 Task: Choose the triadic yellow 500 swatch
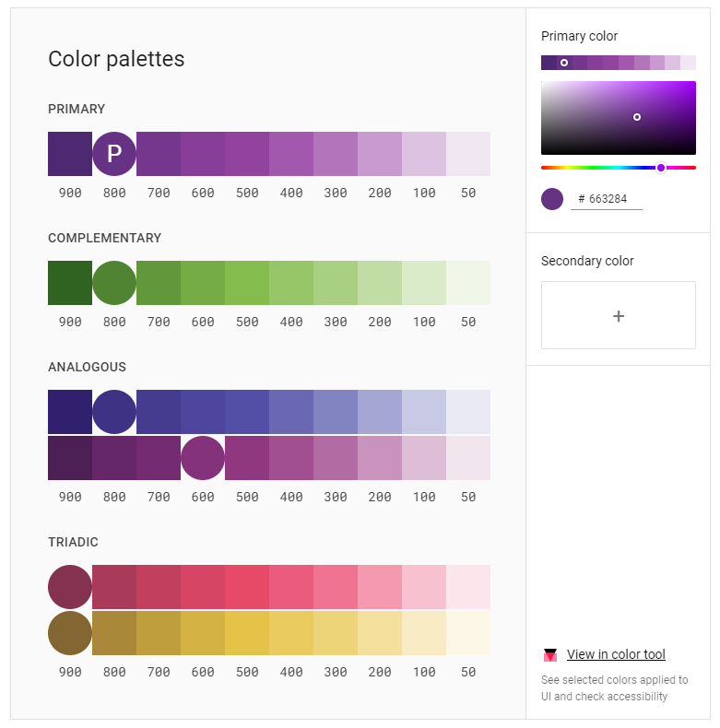pyautogui.click(x=247, y=633)
